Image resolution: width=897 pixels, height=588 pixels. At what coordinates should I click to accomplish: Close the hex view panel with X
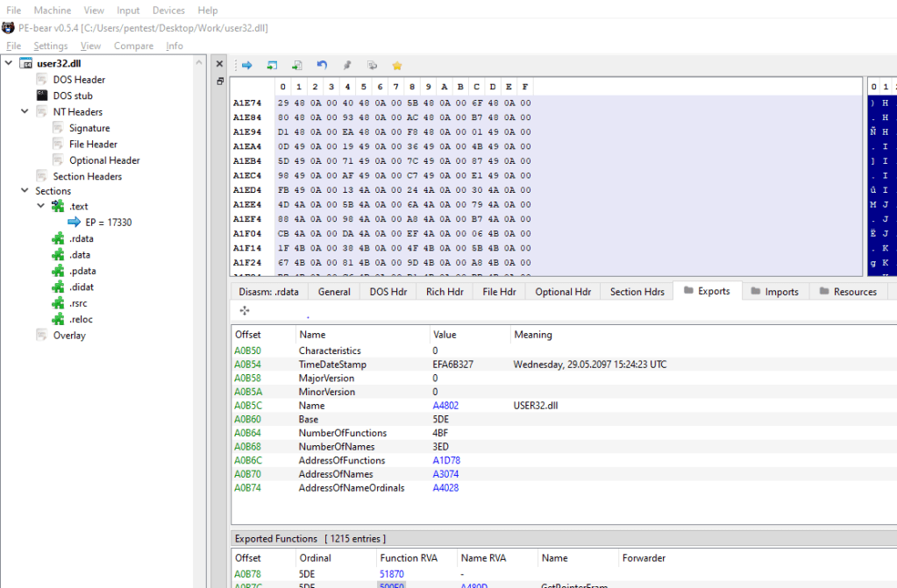(220, 65)
